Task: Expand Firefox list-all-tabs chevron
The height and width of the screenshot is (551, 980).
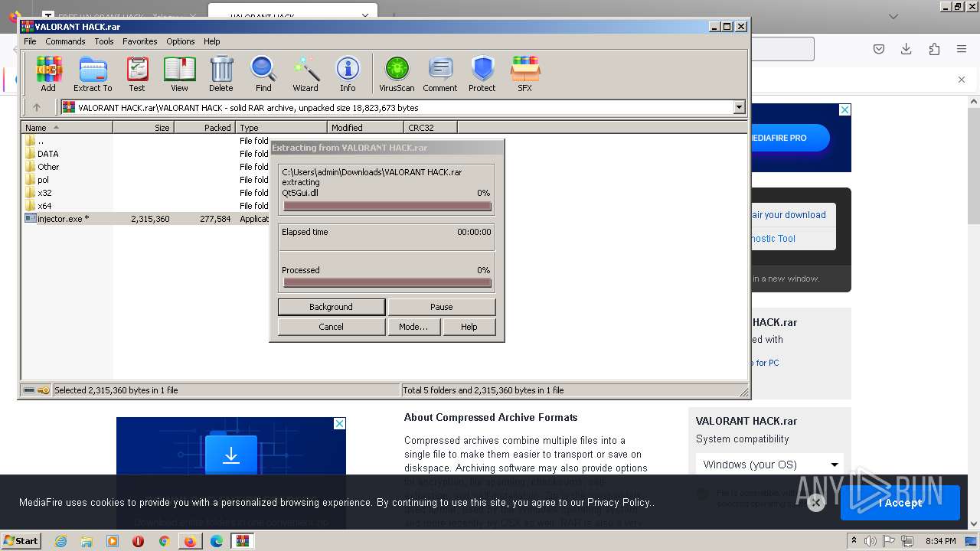Action: tap(893, 16)
